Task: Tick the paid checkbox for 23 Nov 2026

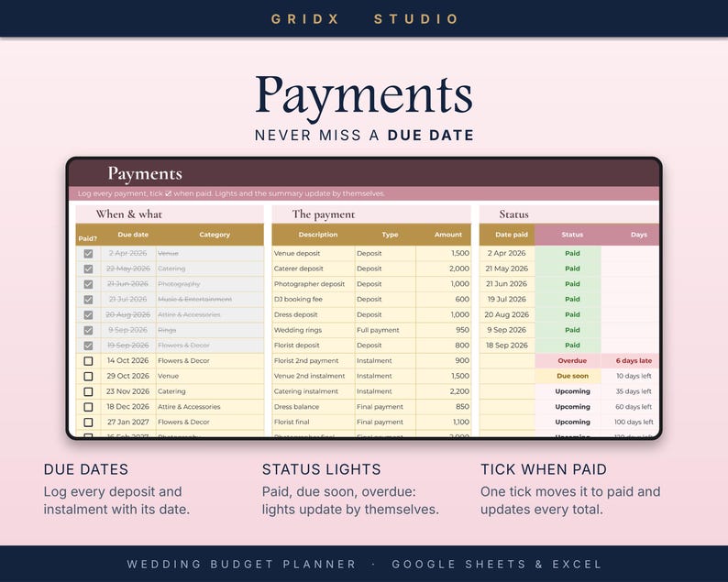Action: point(88,391)
